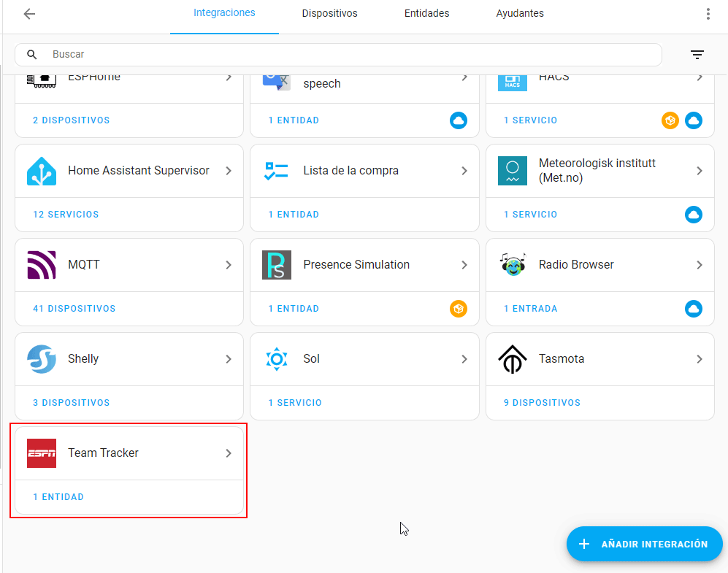
Task: Switch to the Dispositivos tab
Action: coord(329,14)
